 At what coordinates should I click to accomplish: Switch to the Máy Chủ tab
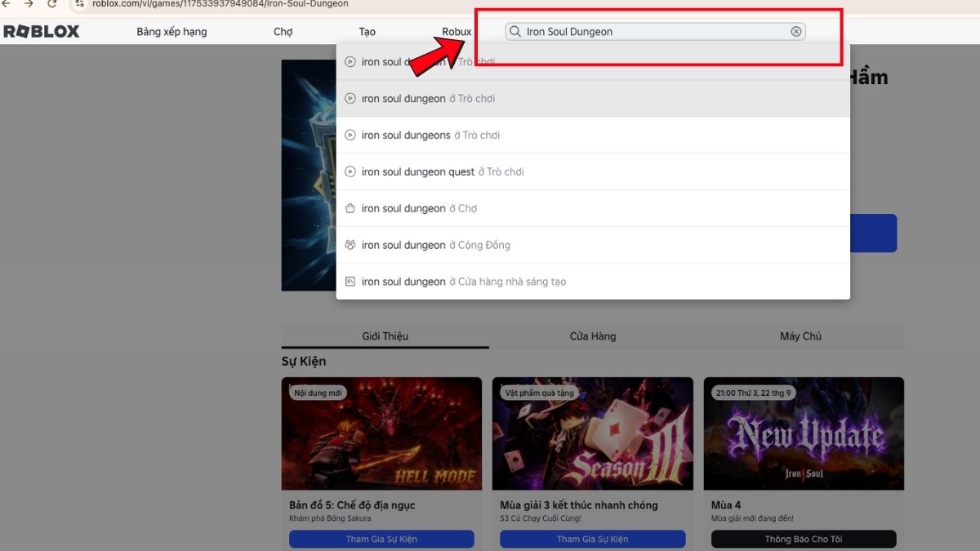pos(800,336)
